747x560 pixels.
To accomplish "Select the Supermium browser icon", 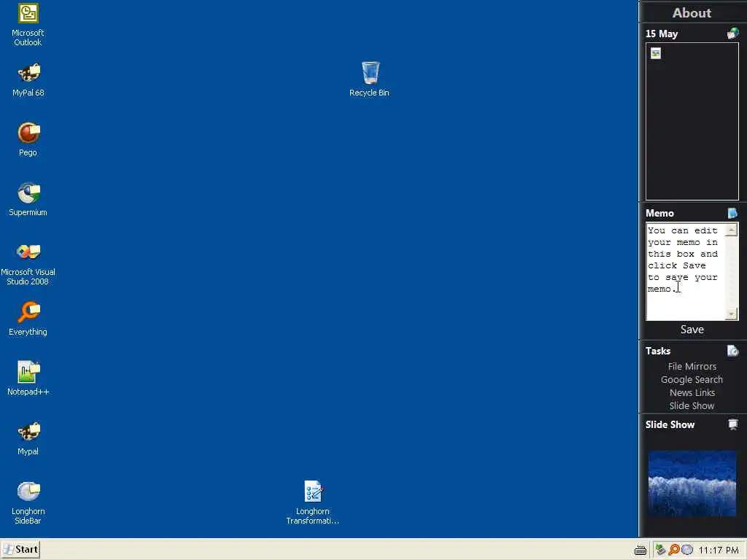I will click(x=28, y=200).
